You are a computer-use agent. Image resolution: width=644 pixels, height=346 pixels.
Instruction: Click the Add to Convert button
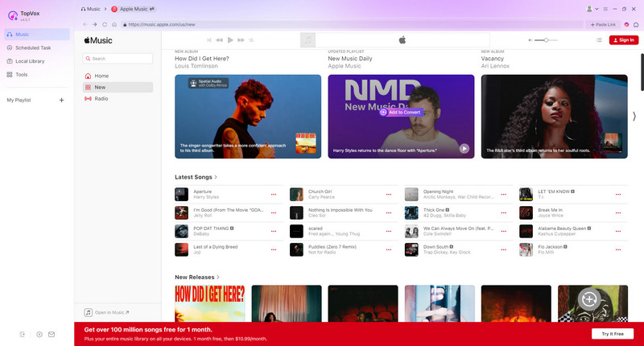(401, 112)
